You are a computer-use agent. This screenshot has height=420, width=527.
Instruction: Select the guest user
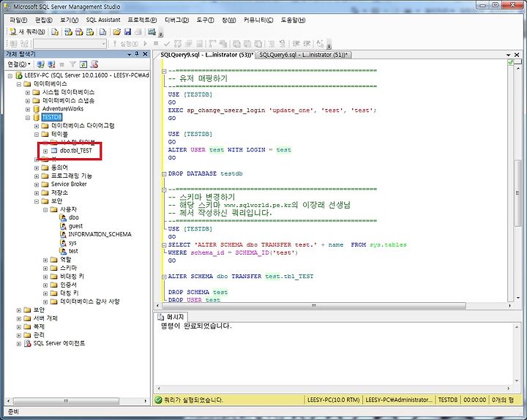pos(75,226)
